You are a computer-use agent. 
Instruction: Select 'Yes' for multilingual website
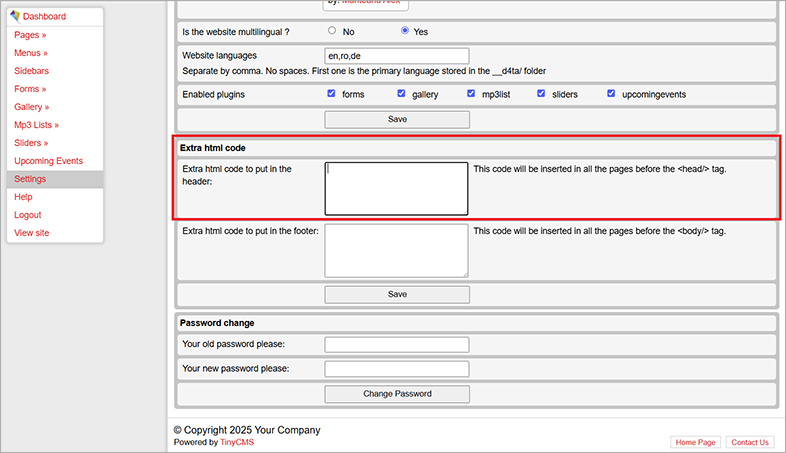tap(405, 31)
